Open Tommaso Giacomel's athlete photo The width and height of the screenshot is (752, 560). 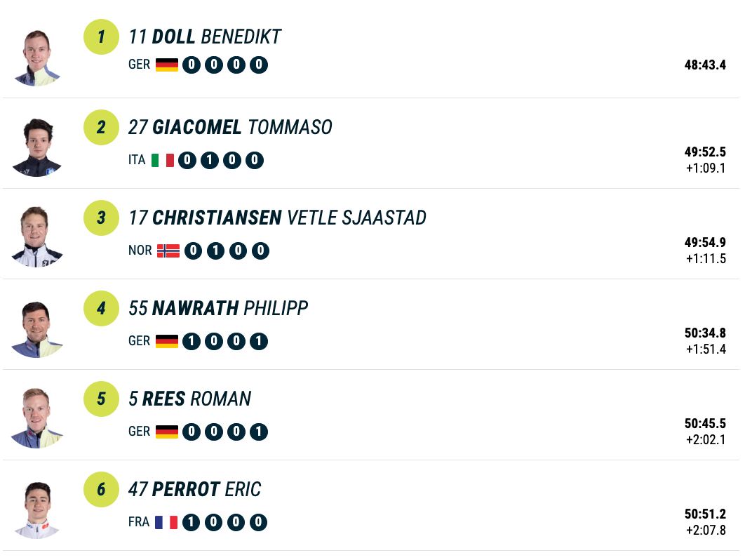pyautogui.click(x=37, y=148)
